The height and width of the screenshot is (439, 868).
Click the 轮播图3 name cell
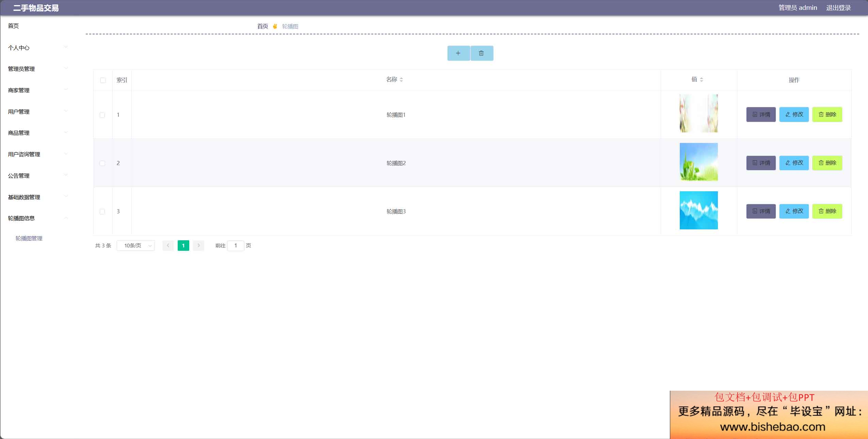coord(396,211)
